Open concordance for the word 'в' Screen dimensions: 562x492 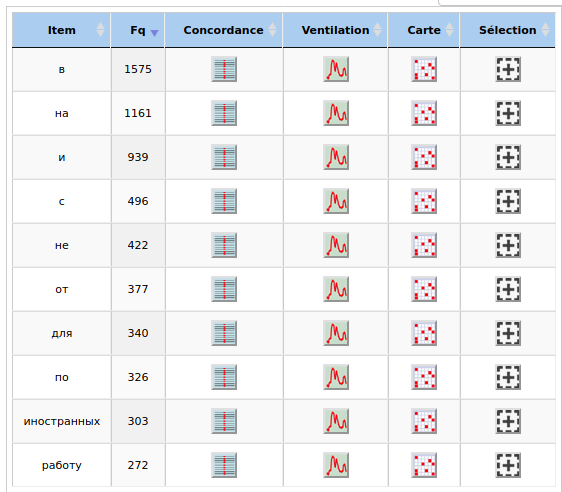coord(224,69)
